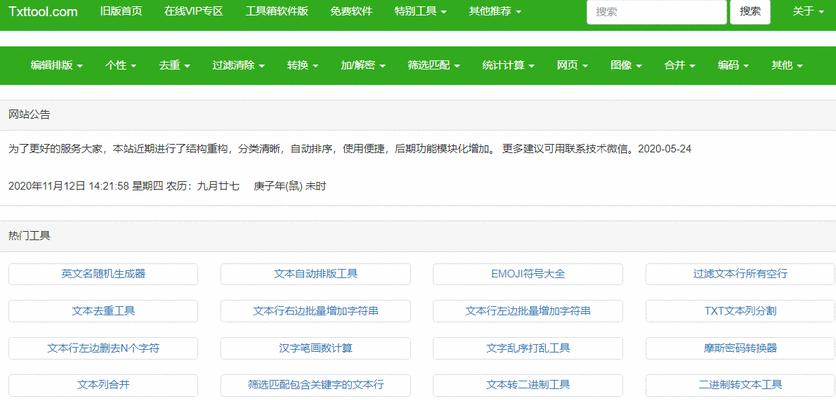Image resolution: width=836 pixels, height=400 pixels.
Task: Expand the 其他推荐 dropdown
Action: (x=495, y=11)
